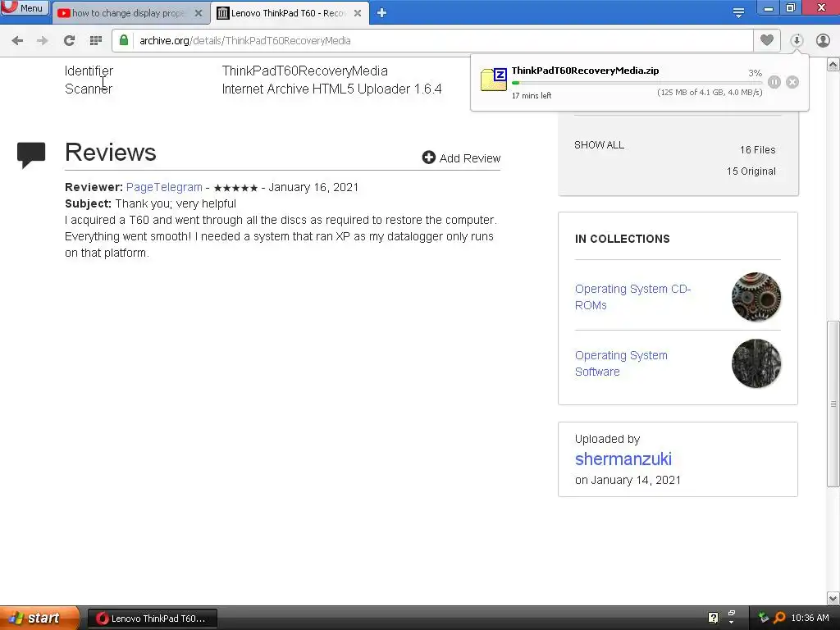The width and height of the screenshot is (840, 630).
Task: Click the five-star rating
Action: click(235, 188)
